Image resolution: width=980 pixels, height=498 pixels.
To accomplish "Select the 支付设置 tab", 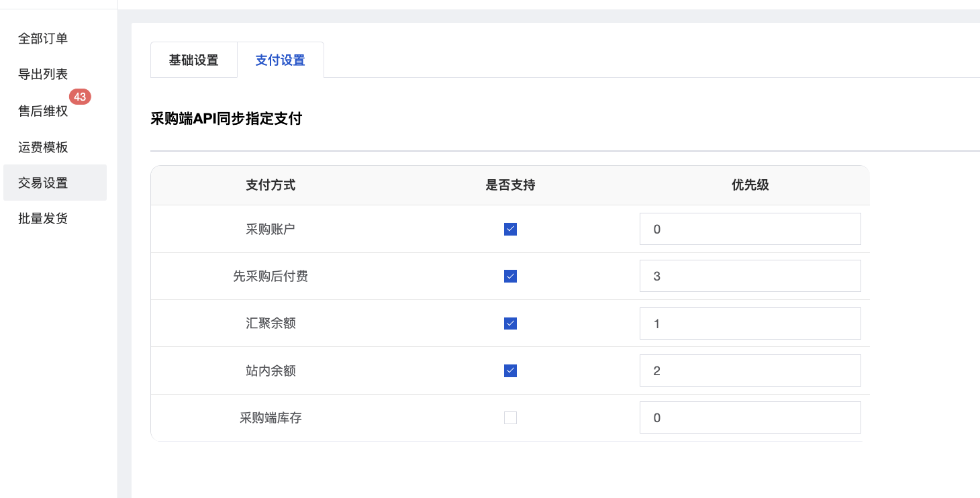I will (280, 60).
